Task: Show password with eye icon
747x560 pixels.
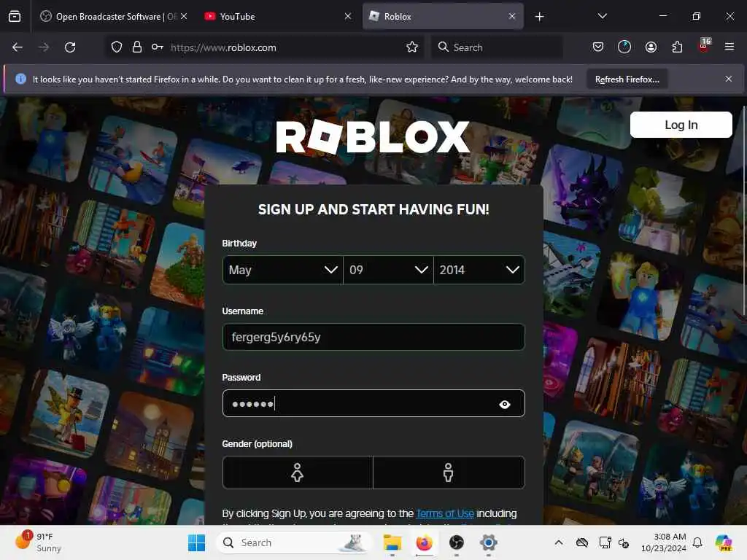Action: 505,404
